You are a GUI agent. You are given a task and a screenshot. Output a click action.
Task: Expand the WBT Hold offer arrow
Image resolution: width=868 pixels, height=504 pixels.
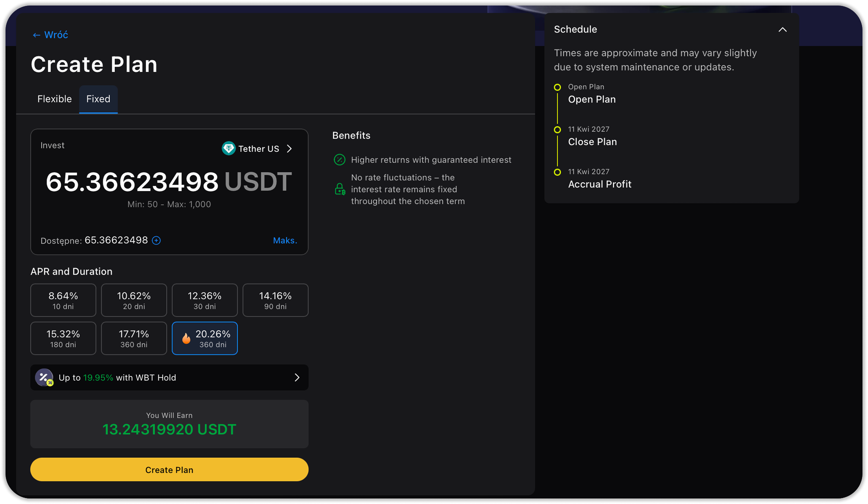[x=297, y=377]
